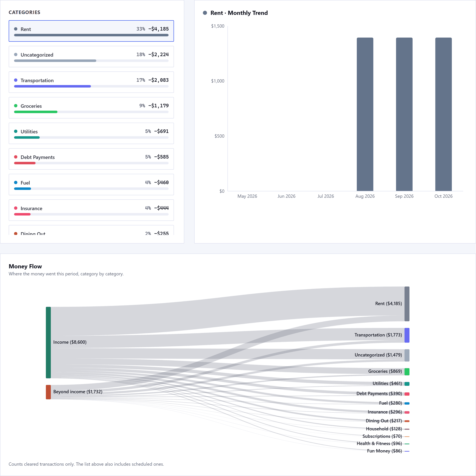Viewport: 476px width, 476px height.
Task: Click the Dining Out ($217) flow label
Action: (384, 421)
